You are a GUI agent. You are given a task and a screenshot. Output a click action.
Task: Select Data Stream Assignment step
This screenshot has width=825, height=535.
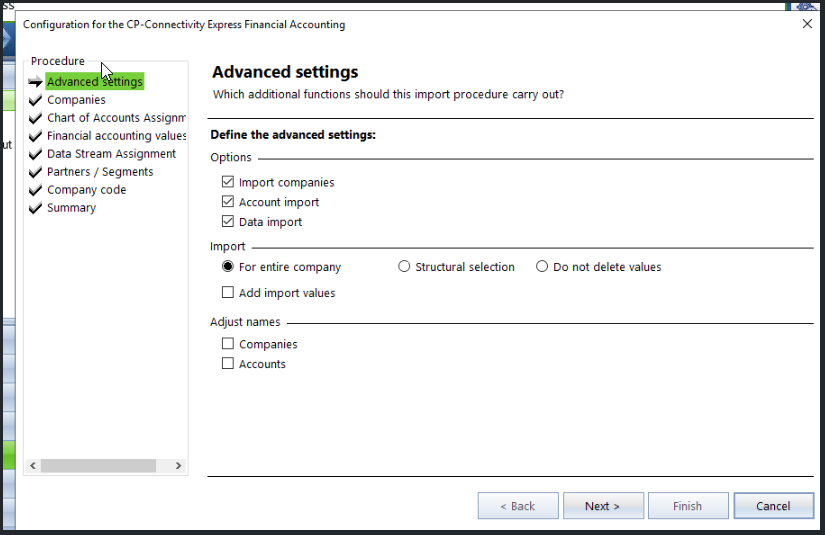click(111, 154)
